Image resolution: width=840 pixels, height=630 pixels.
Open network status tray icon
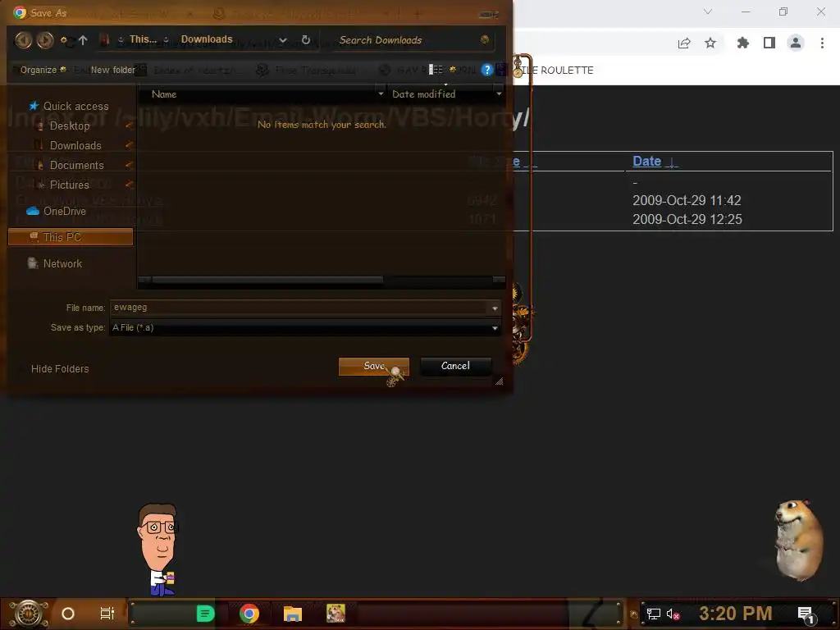pos(654,614)
